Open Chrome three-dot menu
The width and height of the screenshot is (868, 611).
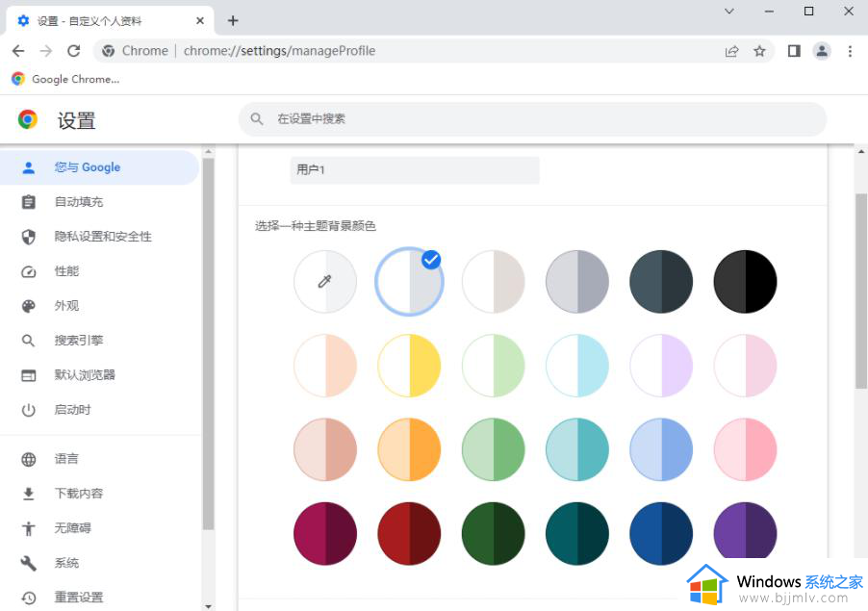coord(850,51)
